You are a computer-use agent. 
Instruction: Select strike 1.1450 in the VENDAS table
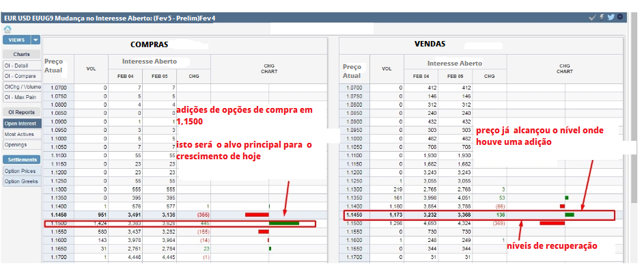[354, 215]
